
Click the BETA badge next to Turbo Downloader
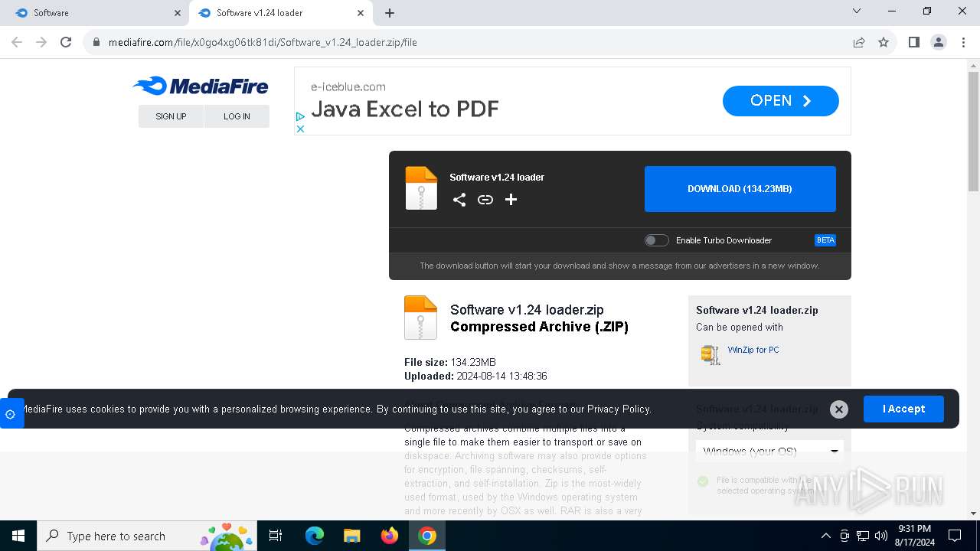(825, 240)
